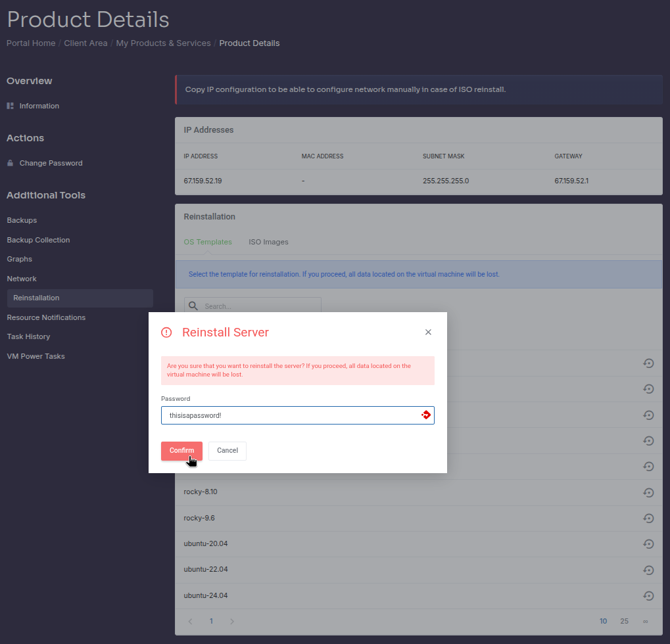Screen dimensions: 670x644
Task: Go to the previous templates page
Action: click(x=191, y=621)
